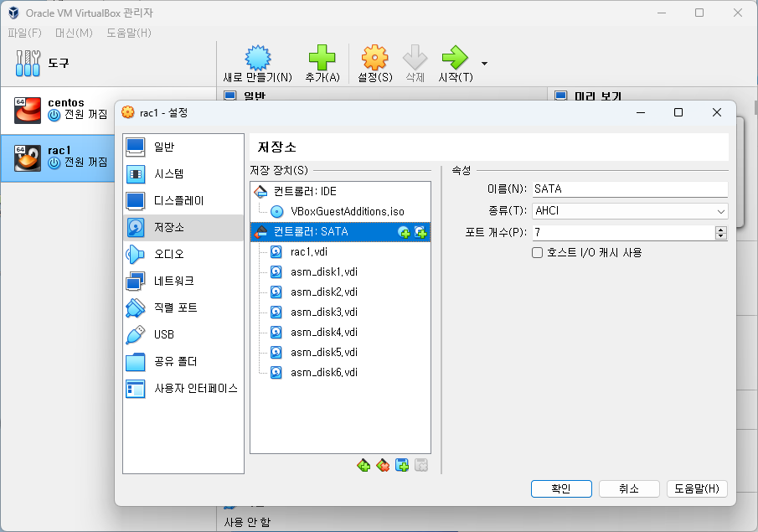
Task: Click the name (이름) field containing SATA
Action: (630, 189)
